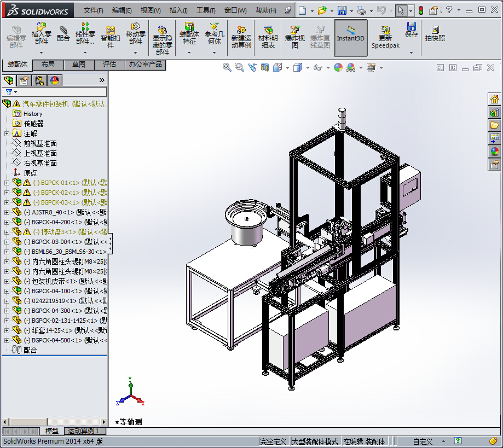Open the 文件(F) menu
503x448 pixels.
pos(94,10)
